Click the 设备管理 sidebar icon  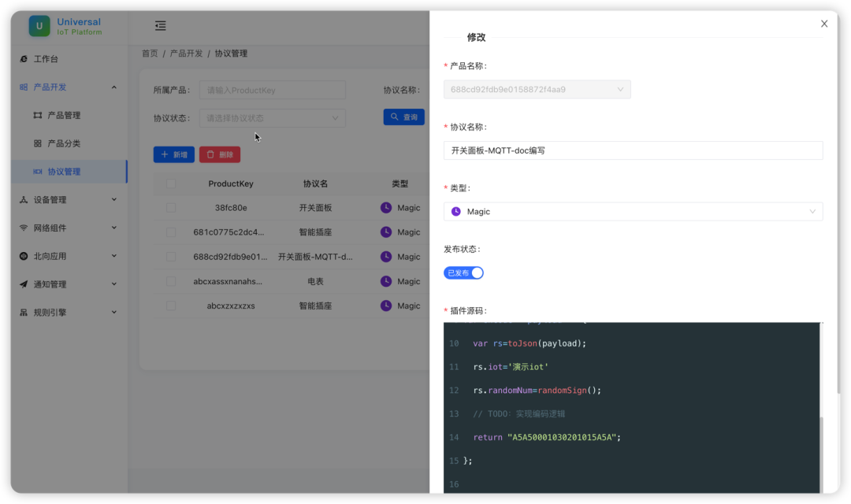[x=24, y=200]
